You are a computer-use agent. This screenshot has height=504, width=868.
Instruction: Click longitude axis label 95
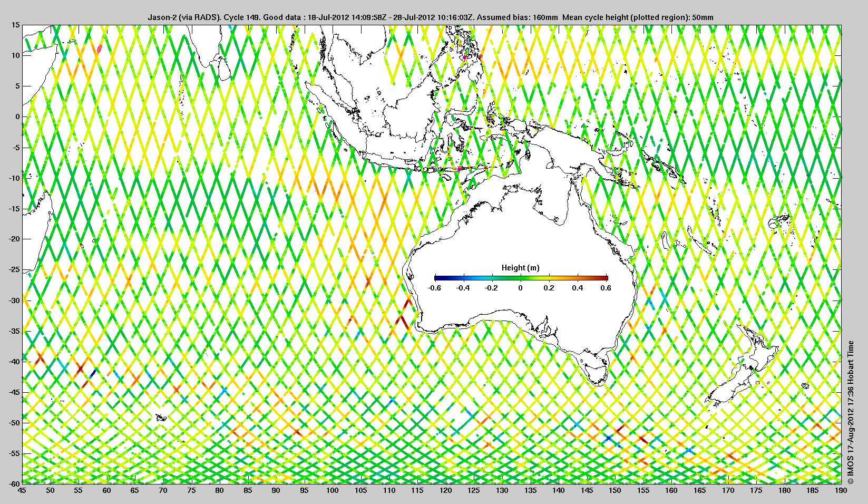pyautogui.click(x=304, y=491)
